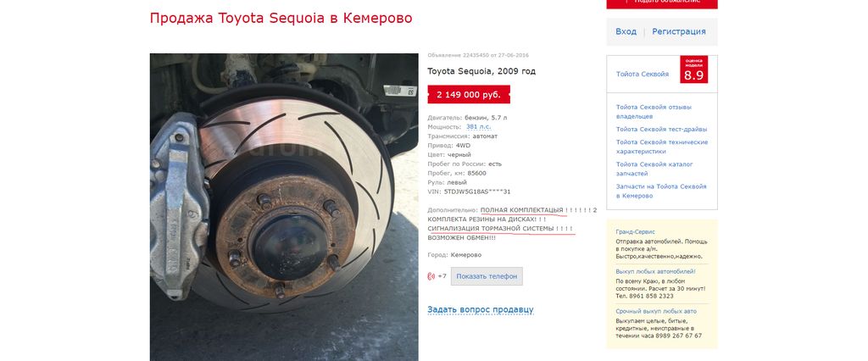Image resolution: width=868 pixels, height=361 pixels.
Task: Click the 381 л.с. power link
Action: (x=478, y=127)
